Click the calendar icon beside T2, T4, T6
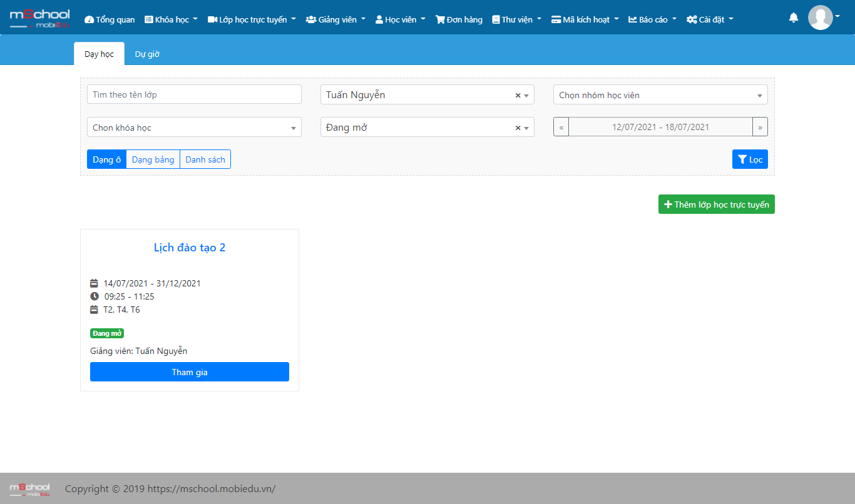The image size is (855, 504). [94, 310]
